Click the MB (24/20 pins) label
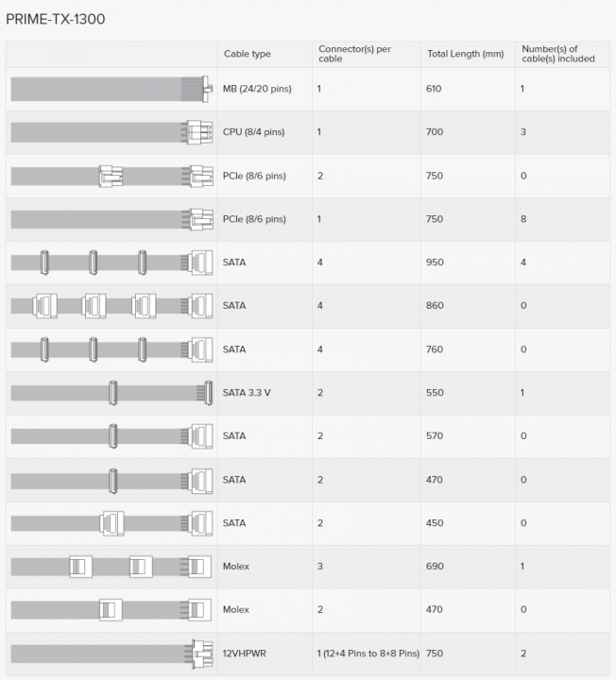Viewport: 616px width, 680px height. (254, 89)
